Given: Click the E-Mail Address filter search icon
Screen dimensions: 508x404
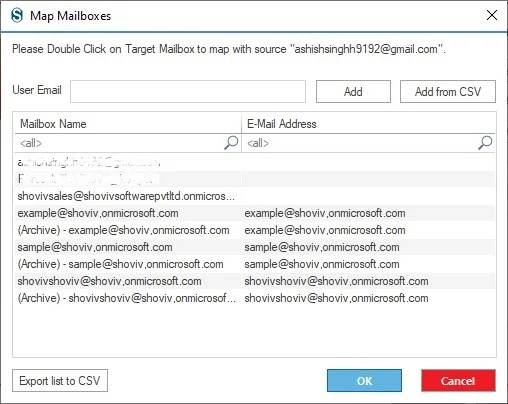Looking at the screenshot, I should (485, 143).
